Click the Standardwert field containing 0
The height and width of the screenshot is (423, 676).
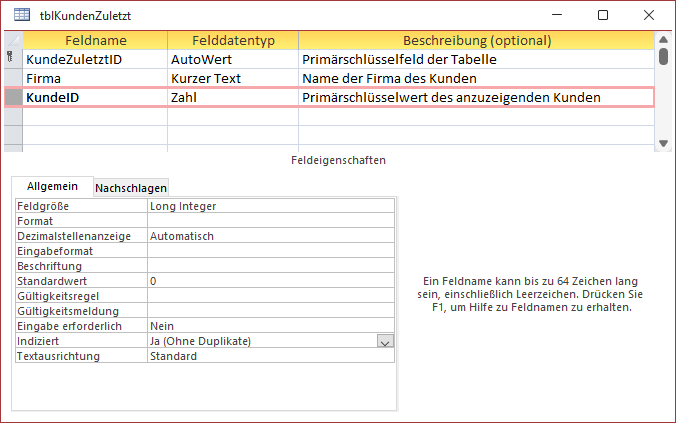pos(271,281)
